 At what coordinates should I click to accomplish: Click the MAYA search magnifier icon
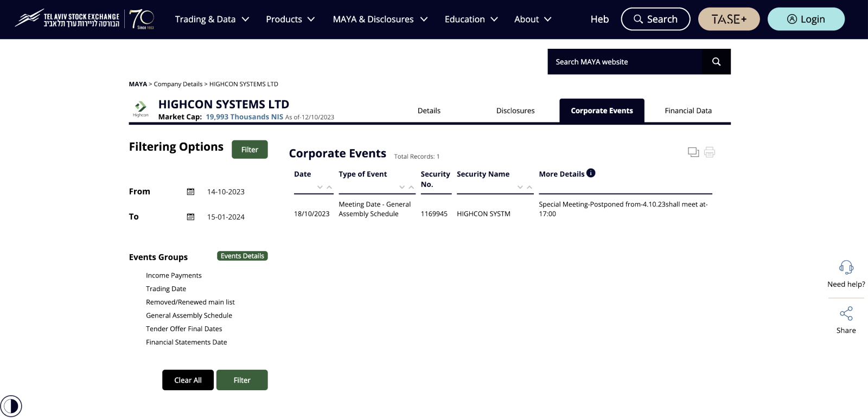[716, 62]
